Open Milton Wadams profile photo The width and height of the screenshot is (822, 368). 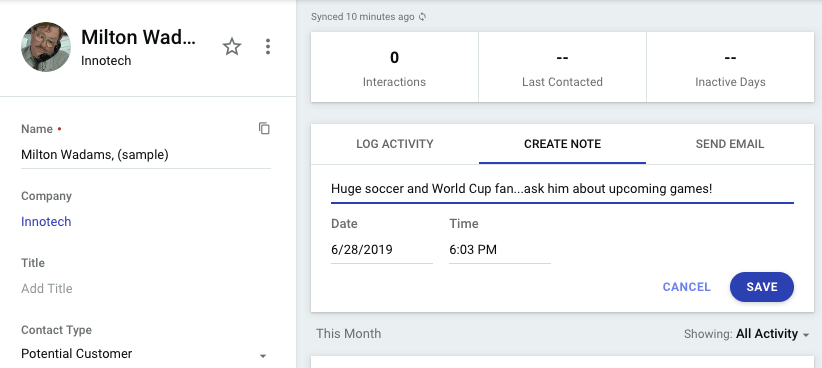click(x=46, y=47)
